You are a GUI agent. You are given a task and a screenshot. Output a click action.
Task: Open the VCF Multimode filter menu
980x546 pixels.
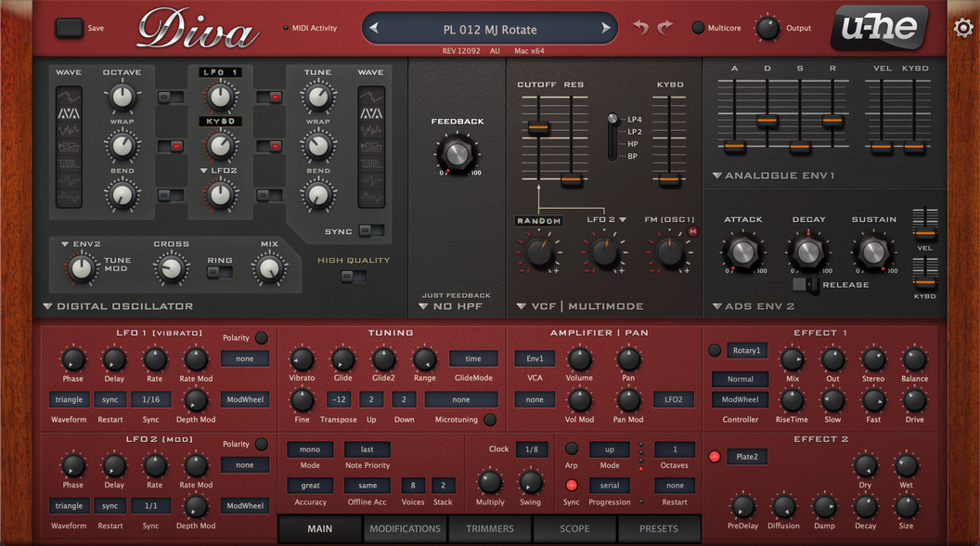click(x=580, y=306)
